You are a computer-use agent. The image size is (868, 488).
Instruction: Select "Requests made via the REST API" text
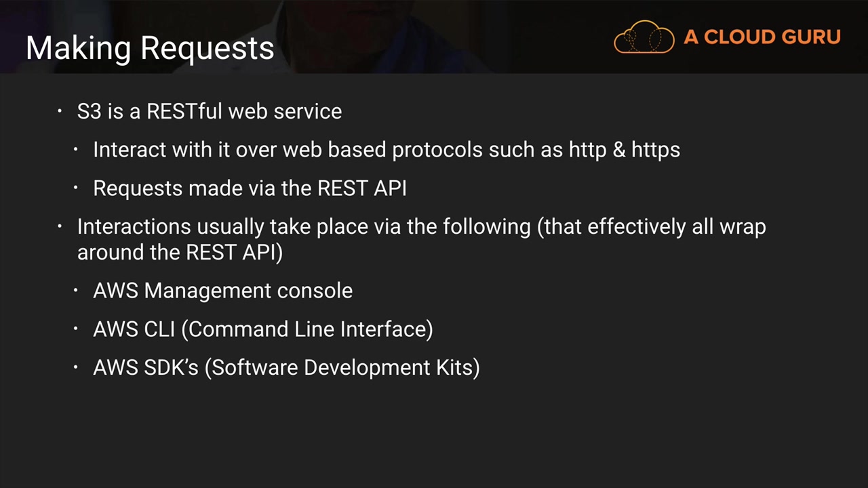point(250,188)
